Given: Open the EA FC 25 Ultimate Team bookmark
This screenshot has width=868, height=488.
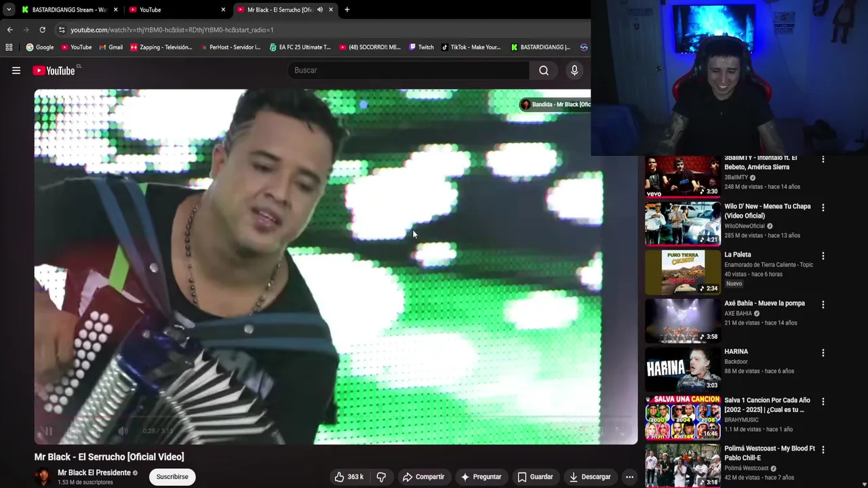Looking at the screenshot, I should [x=300, y=47].
